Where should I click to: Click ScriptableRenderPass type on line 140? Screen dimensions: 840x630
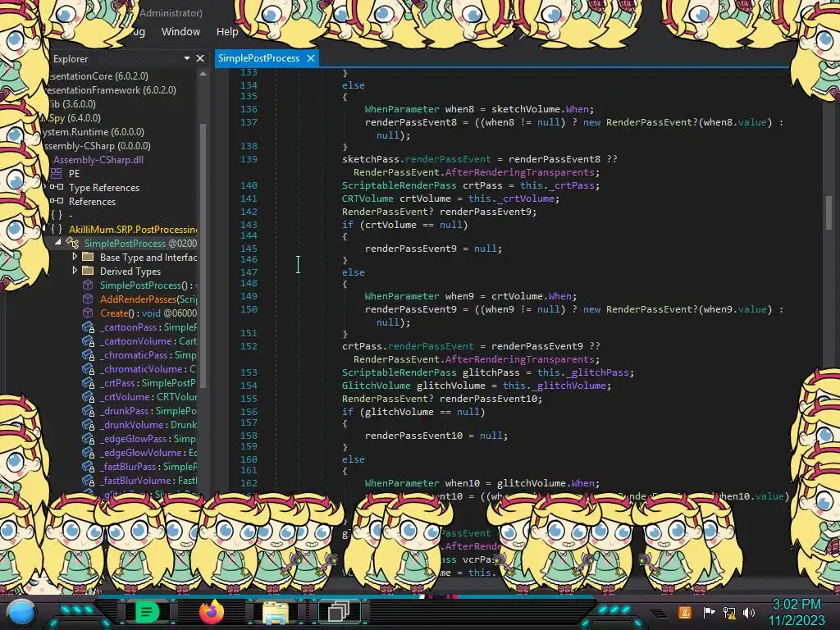(x=399, y=185)
